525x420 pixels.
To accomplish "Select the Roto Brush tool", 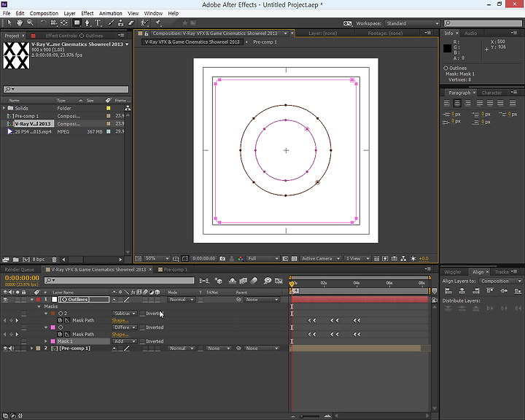I will tap(144, 23).
